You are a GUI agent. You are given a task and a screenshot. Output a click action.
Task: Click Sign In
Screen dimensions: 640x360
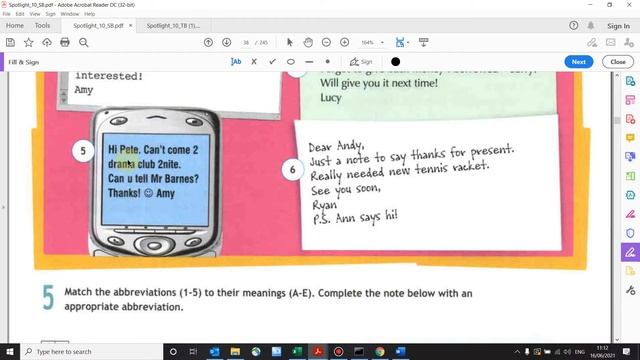tap(618, 26)
